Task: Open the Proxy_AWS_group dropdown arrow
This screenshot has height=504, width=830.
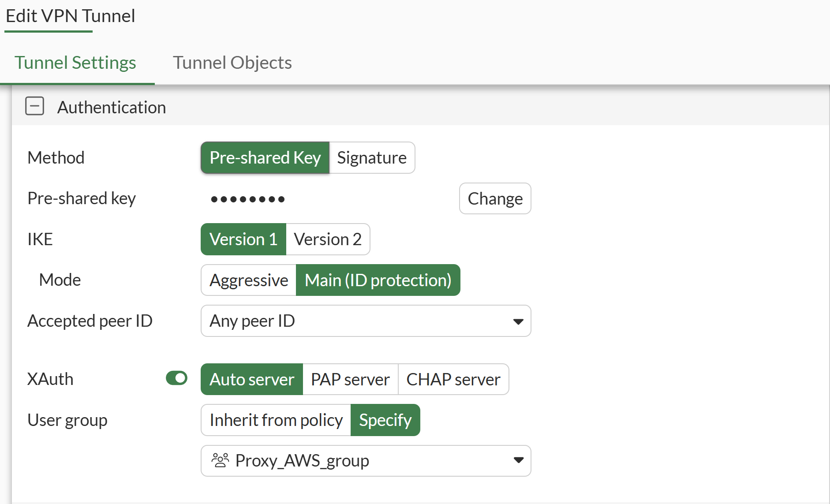Action: (518, 460)
